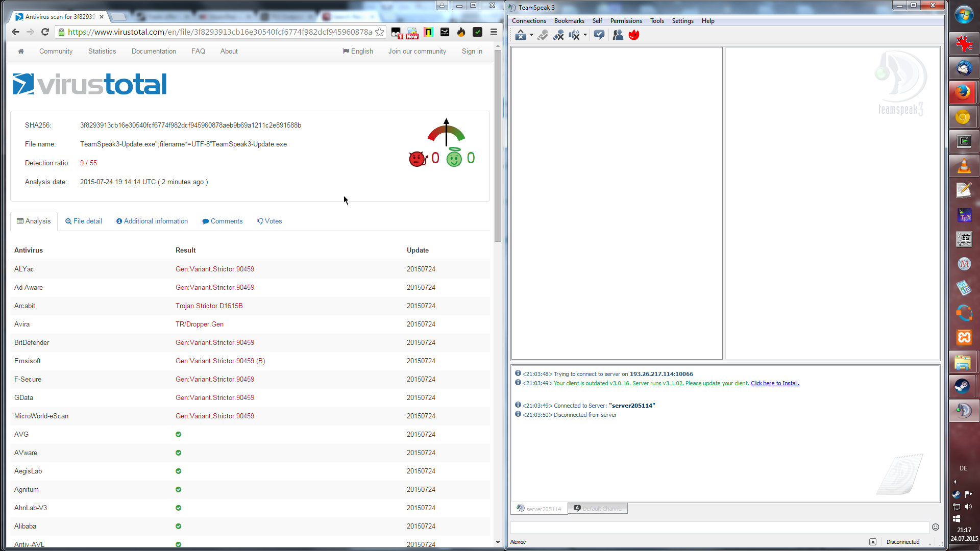Viewport: 980px width, 551px height.
Task: Click the red devil icon in toolbar
Action: coord(634,35)
